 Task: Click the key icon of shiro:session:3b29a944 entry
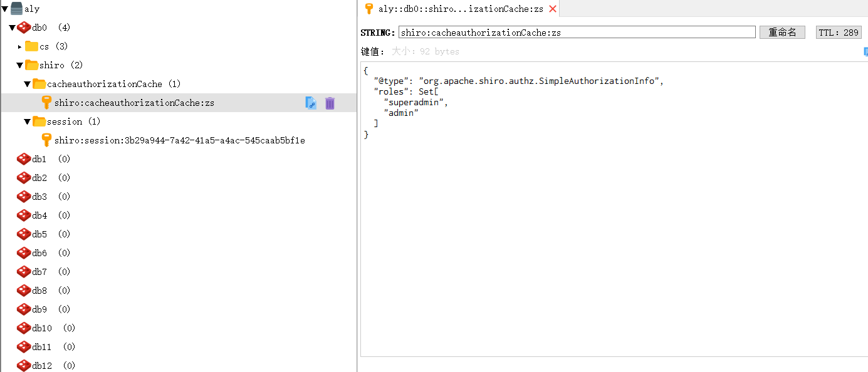coord(46,140)
